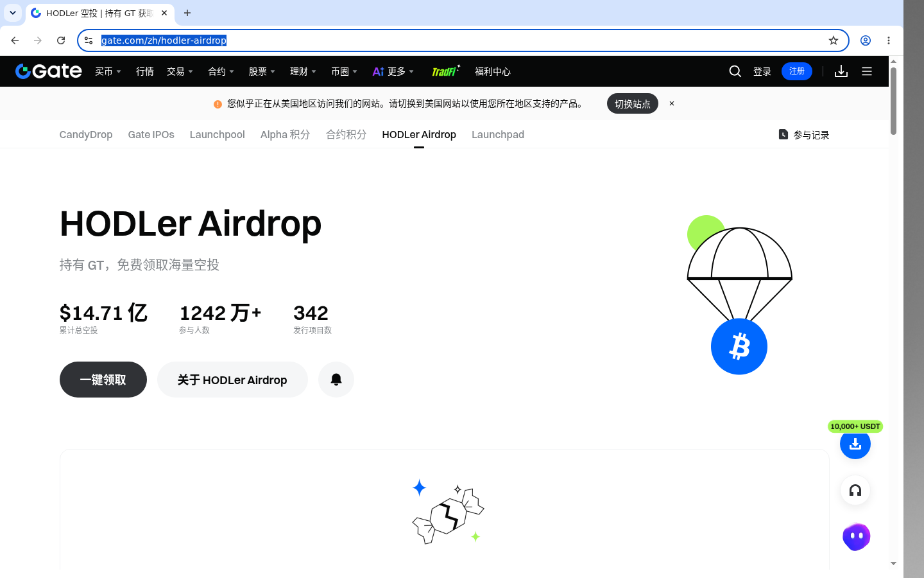Switch to the Launchpad tab
Screen dimensions: 924x578
click(x=498, y=134)
